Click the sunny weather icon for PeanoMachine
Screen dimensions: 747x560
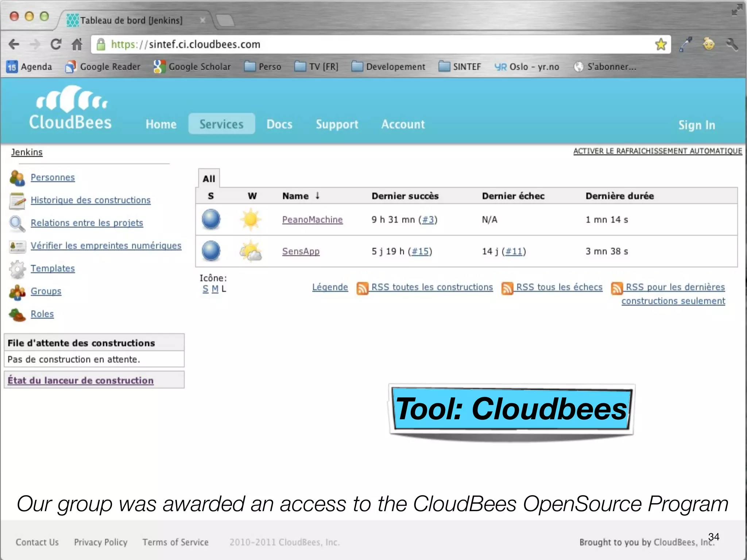click(x=251, y=219)
